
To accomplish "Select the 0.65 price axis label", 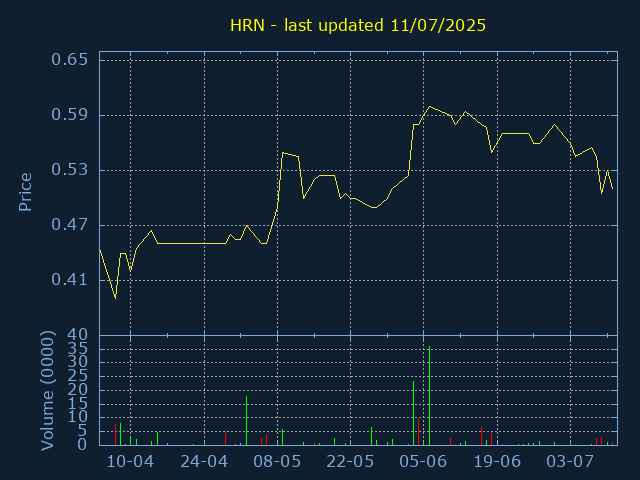I will click(69, 60).
